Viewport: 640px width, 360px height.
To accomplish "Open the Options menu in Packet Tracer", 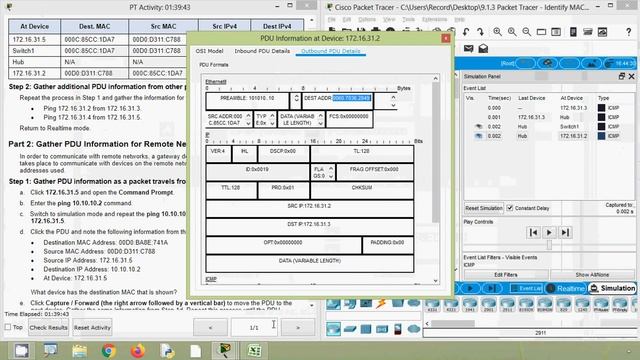I will point(367,19).
